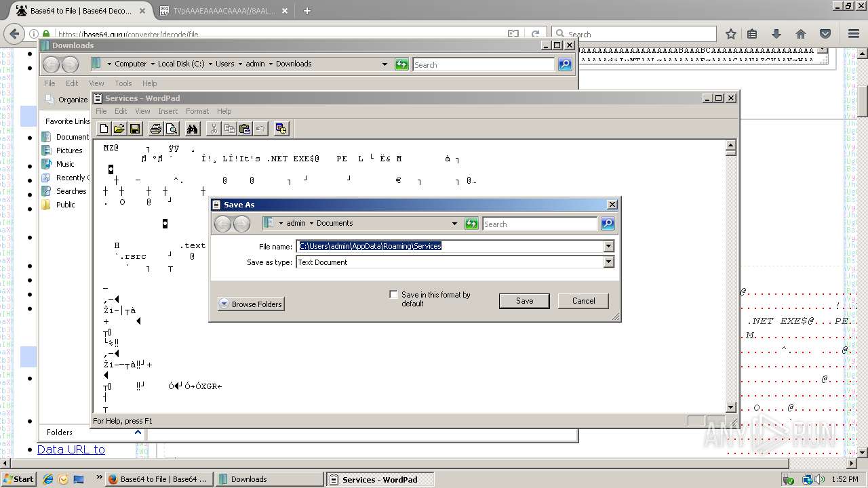Select Documents in Favorite Links
This screenshot has height=488, width=868.
tap(65, 137)
